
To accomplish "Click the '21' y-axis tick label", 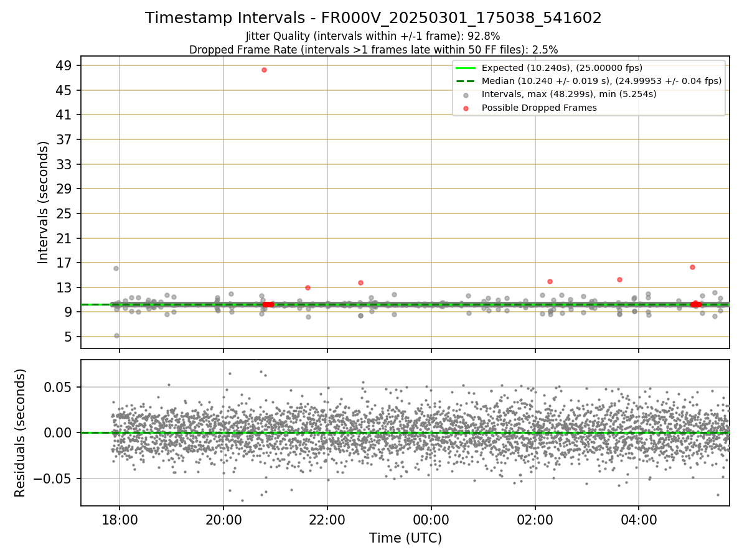I will pos(65,238).
